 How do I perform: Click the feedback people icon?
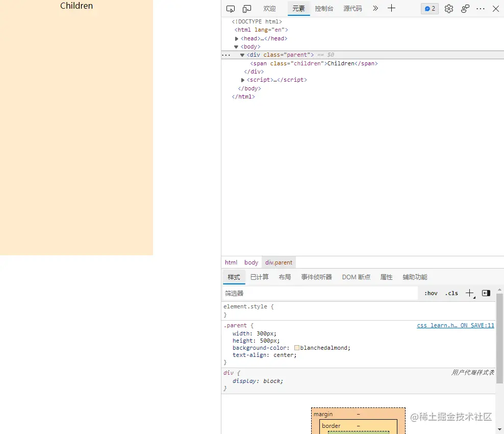coord(465,9)
